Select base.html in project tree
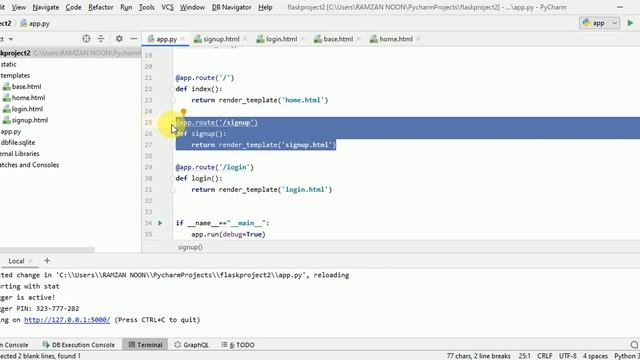 tap(22, 87)
